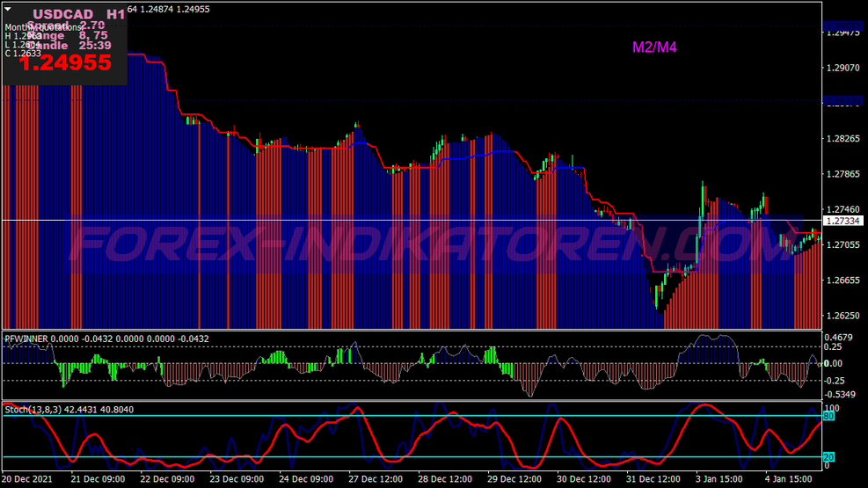Click the 1.27865 price scale value

click(843, 174)
